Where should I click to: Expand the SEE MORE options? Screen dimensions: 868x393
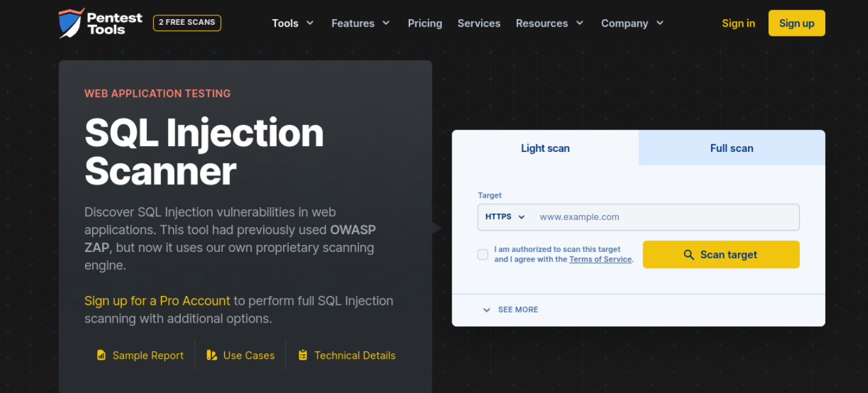coord(510,309)
